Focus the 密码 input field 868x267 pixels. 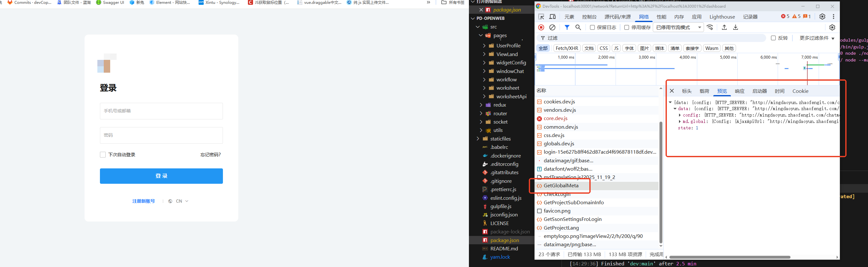pos(161,135)
